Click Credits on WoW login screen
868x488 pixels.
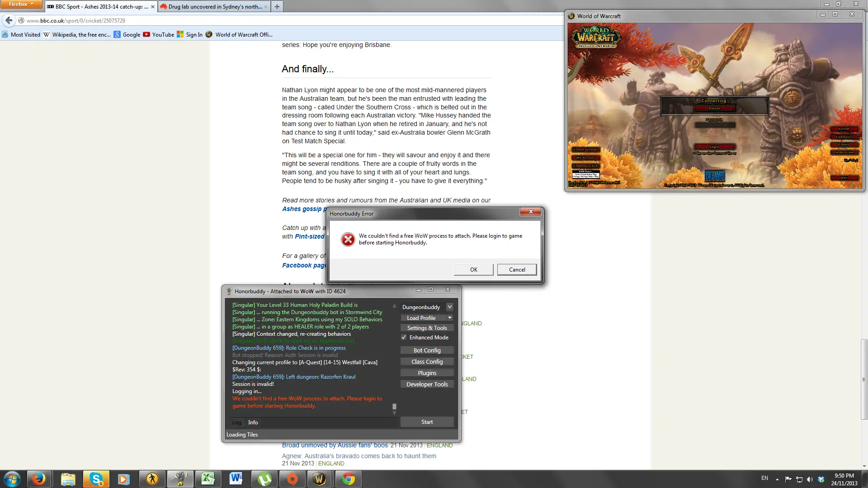click(844, 145)
